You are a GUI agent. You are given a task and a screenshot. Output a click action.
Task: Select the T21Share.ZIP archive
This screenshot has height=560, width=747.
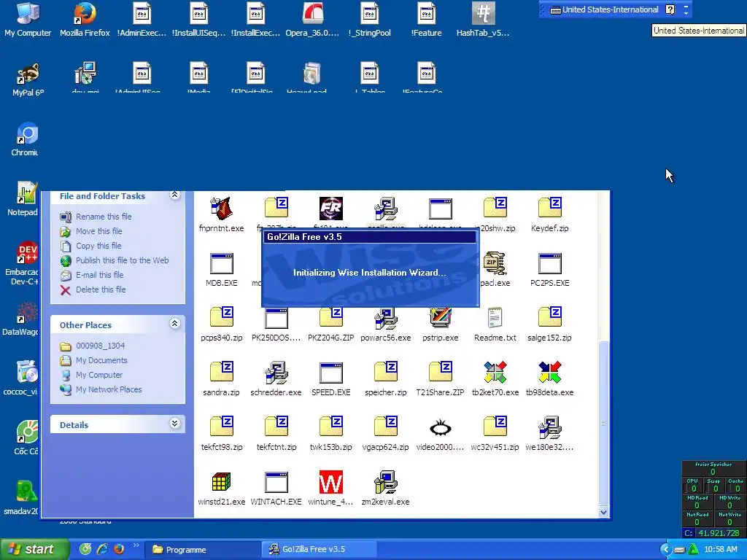coord(441,373)
